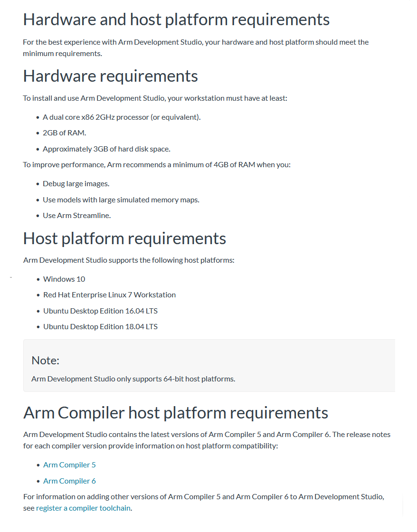Follow the register a compiler toolchain link
Image resolution: width=417 pixels, height=532 pixels.
[x=83, y=508]
